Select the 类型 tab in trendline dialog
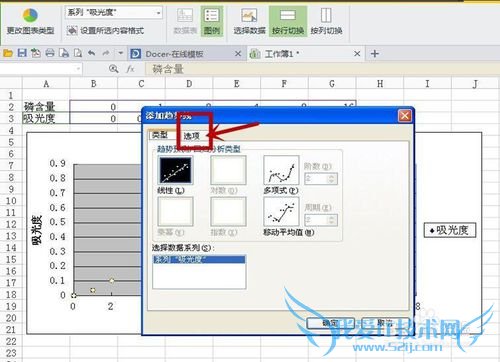This screenshot has width=500, height=362. 160,135
